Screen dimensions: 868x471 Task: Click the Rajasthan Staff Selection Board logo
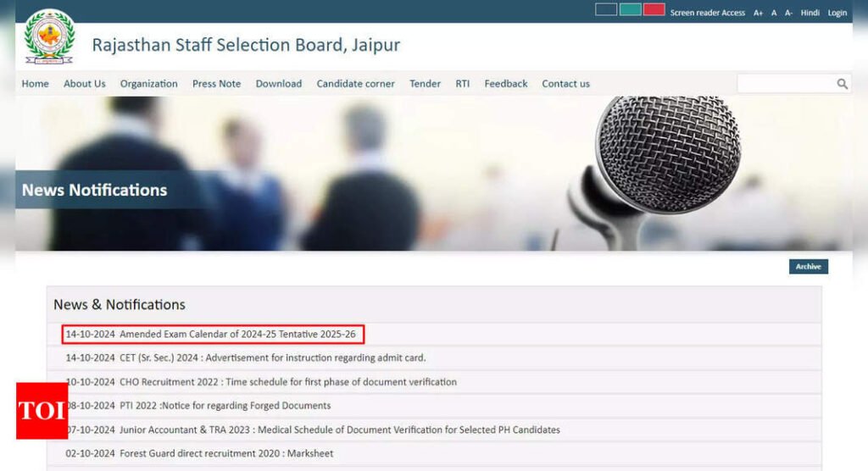click(x=49, y=37)
